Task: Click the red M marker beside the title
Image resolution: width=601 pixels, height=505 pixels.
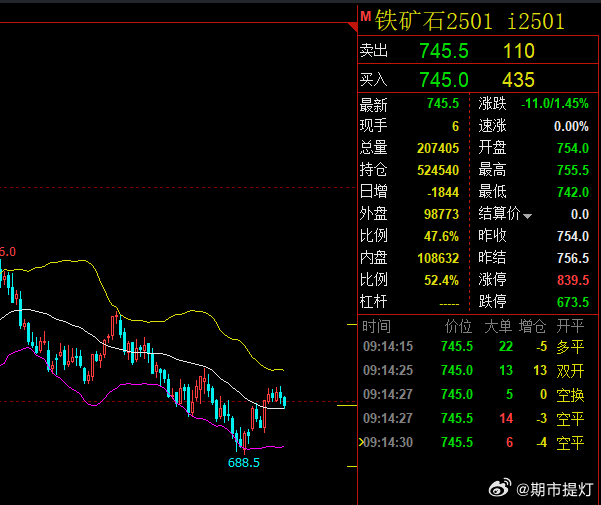Action: (x=366, y=17)
